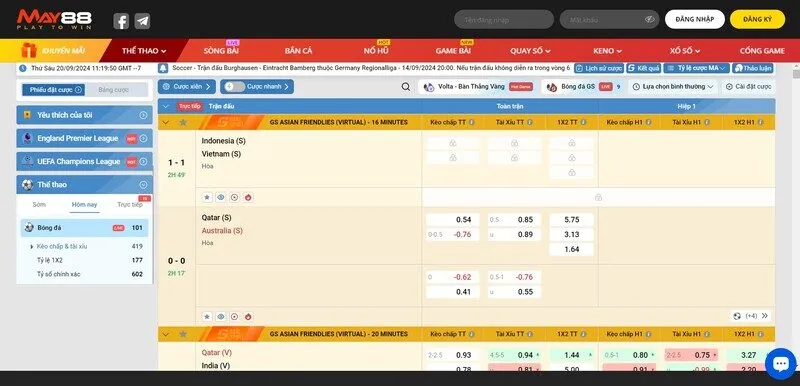
Task: Click fire icon under Indonesia Vietnam match
Action: click(248, 197)
